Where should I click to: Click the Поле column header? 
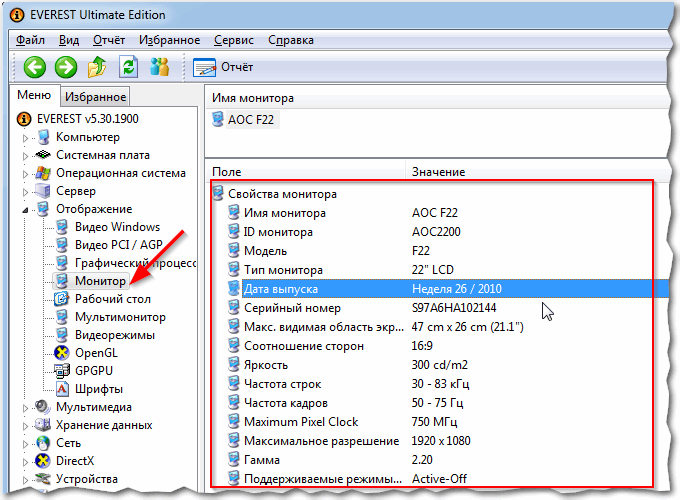[227, 172]
